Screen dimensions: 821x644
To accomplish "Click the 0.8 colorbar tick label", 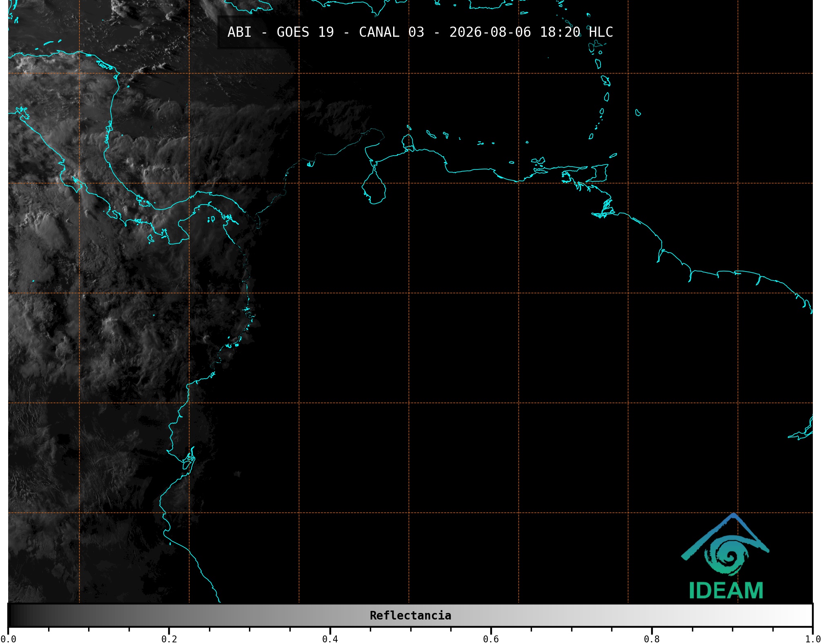I will pos(652,639).
